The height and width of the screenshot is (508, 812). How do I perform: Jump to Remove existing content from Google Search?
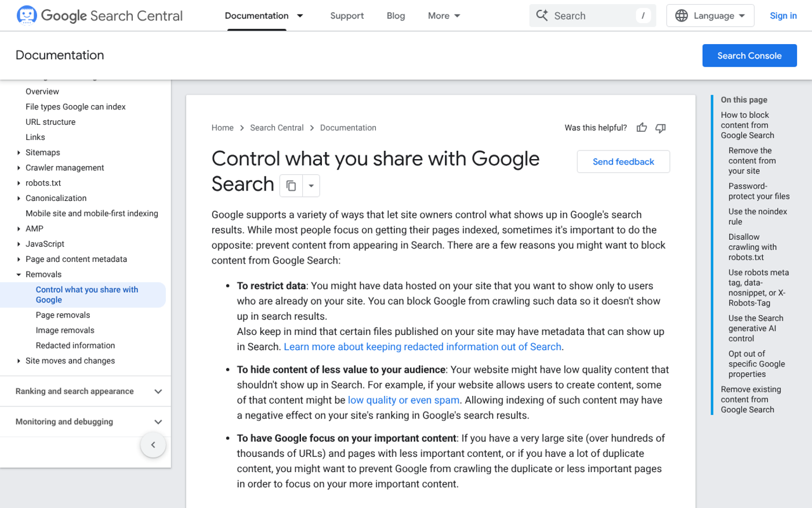(751, 399)
